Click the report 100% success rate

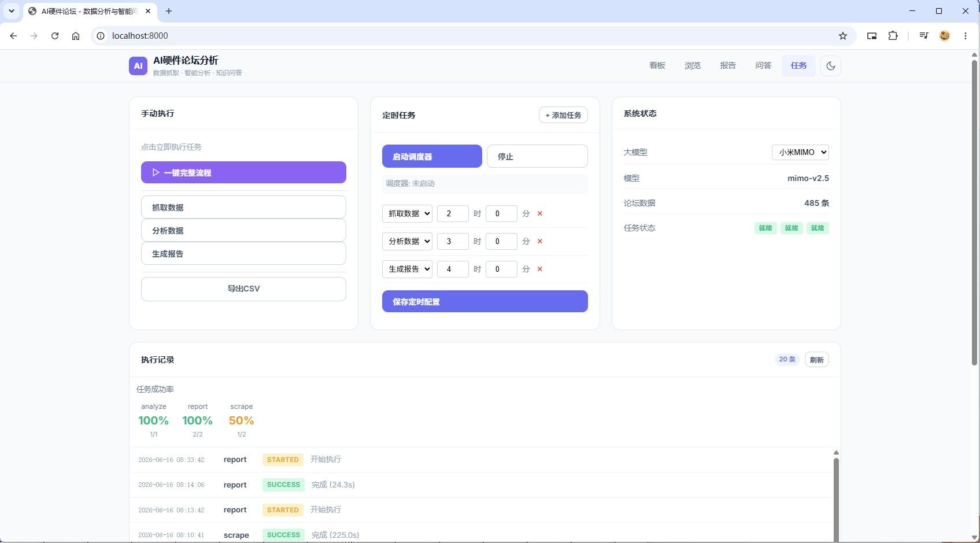[x=197, y=420]
